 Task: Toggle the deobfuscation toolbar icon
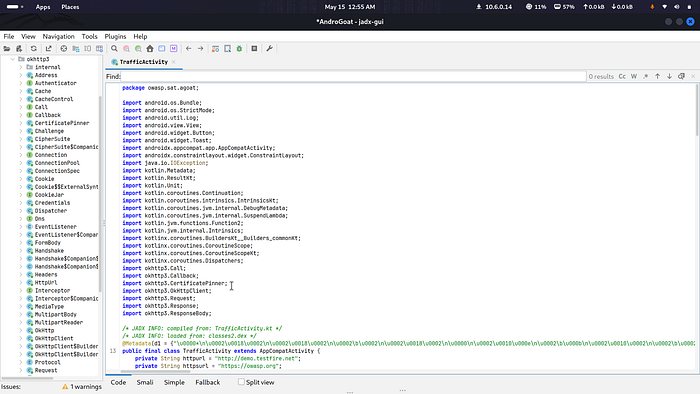coord(215,49)
